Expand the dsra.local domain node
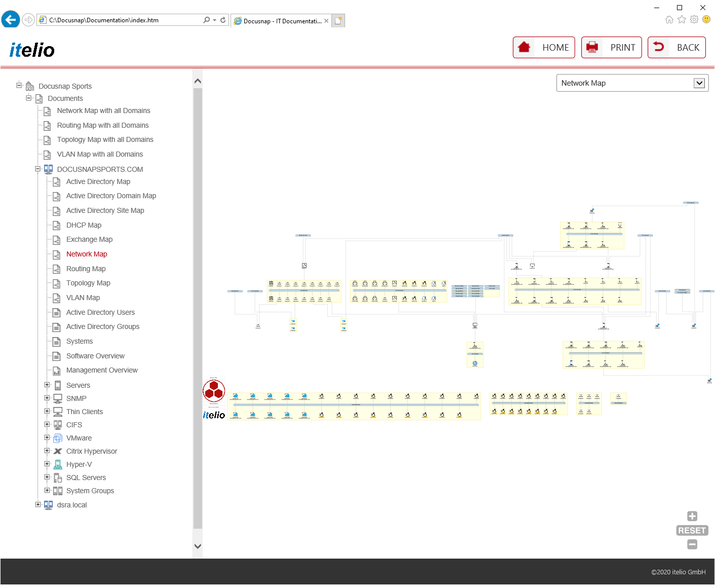This screenshot has height=588, width=715. click(x=37, y=504)
